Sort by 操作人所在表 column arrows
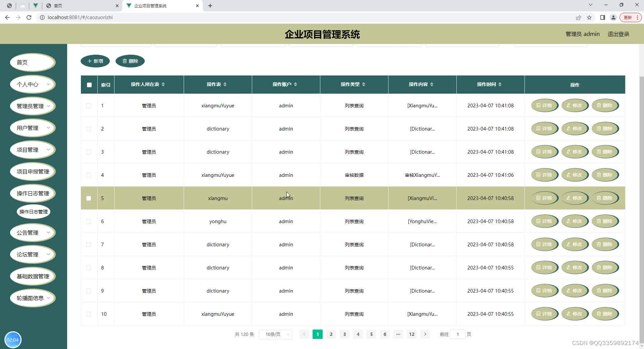Screen dimensions: 644x349 coord(163,84)
